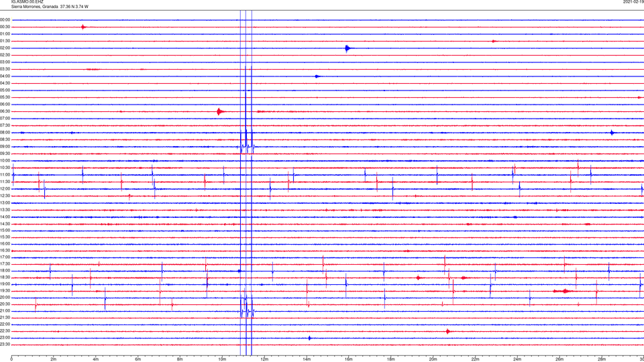This screenshot has width=644, height=362.
Task: Click the 20m axis tick label
Action: 433,359
